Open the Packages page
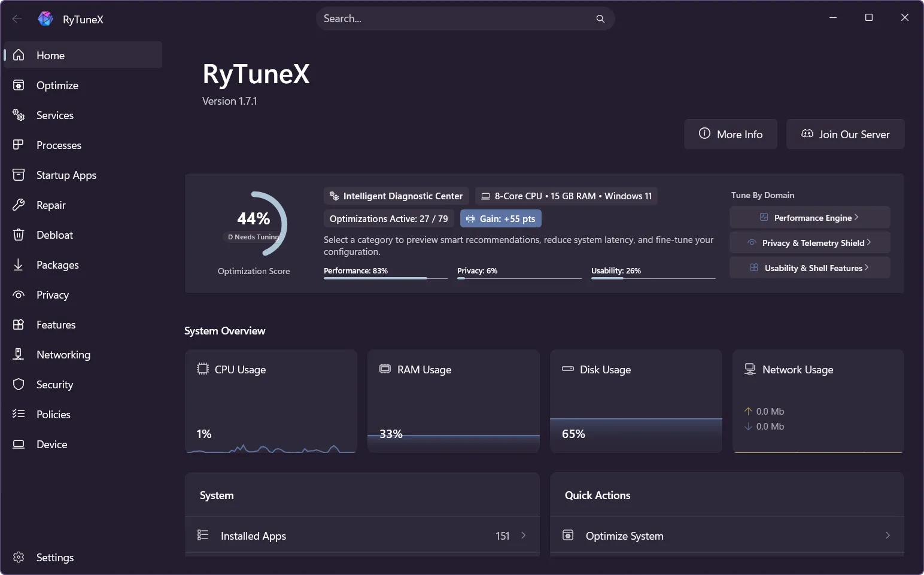924x575 pixels. pyautogui.click(x=83, y=264)
